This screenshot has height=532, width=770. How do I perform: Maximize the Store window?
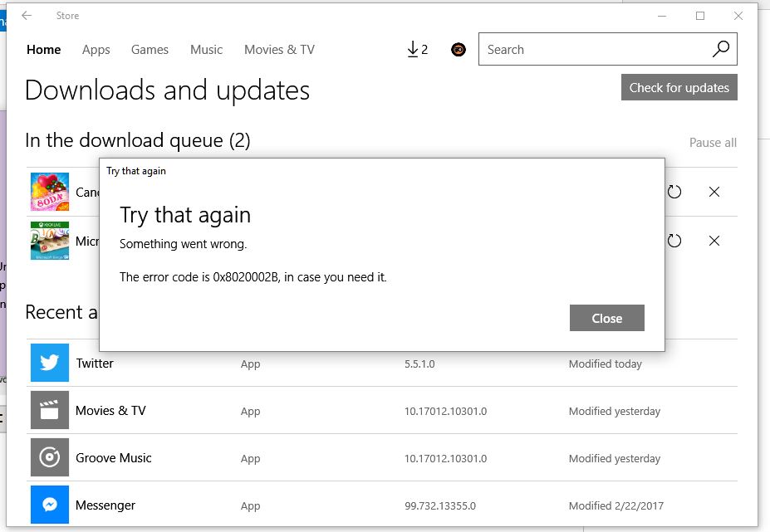tap(699, 16)
